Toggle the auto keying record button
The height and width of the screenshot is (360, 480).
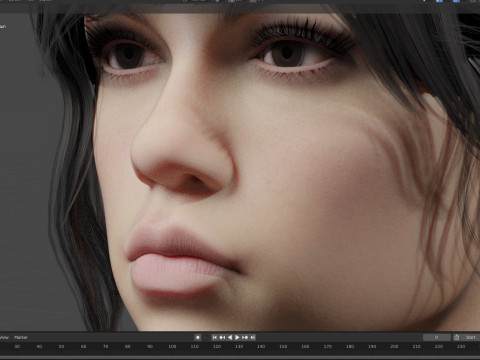click(198, 337)
